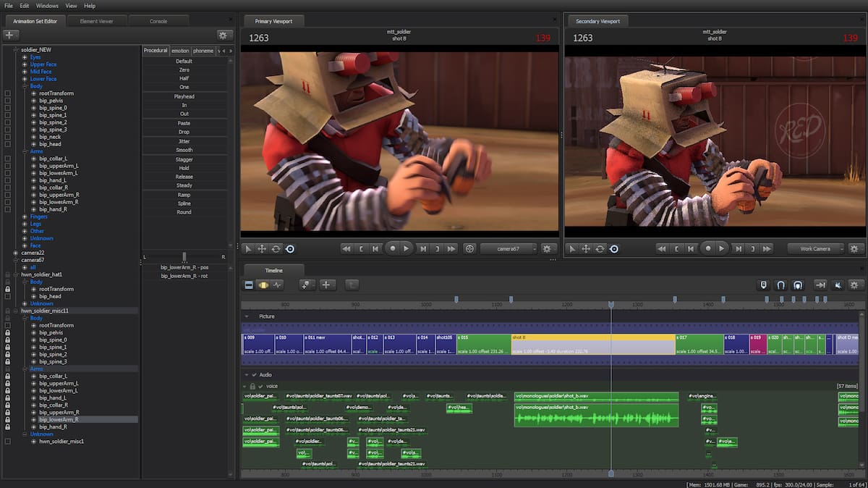Choose the rotate manipulator in Primary Viewport
868x488 pixels.
pos(276,248)
